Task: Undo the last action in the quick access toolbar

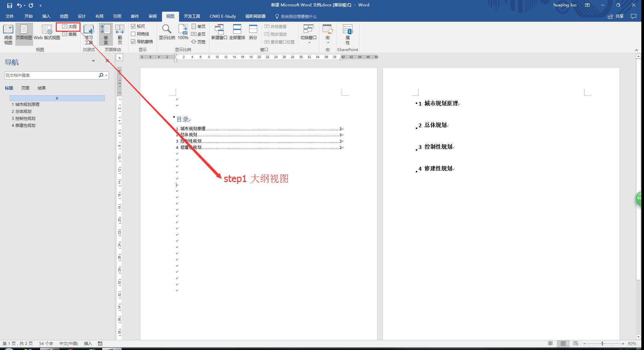Action: click(19, 5)
